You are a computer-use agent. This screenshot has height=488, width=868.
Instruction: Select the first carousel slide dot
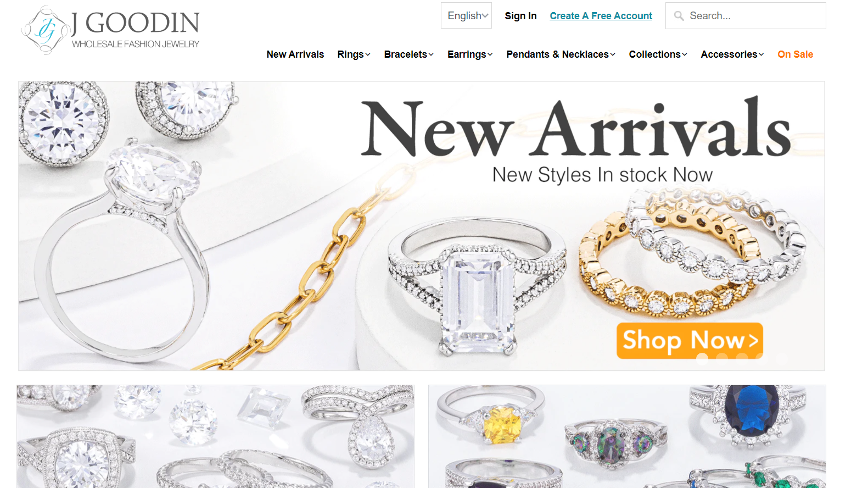[702, 359]
